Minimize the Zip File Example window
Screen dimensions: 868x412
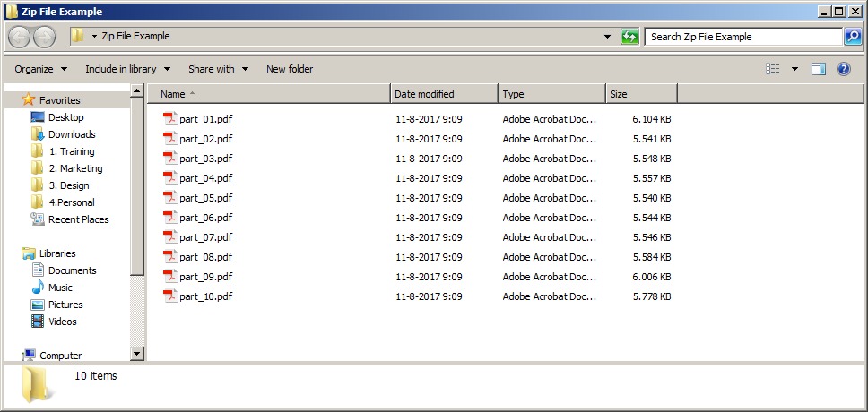825,12
